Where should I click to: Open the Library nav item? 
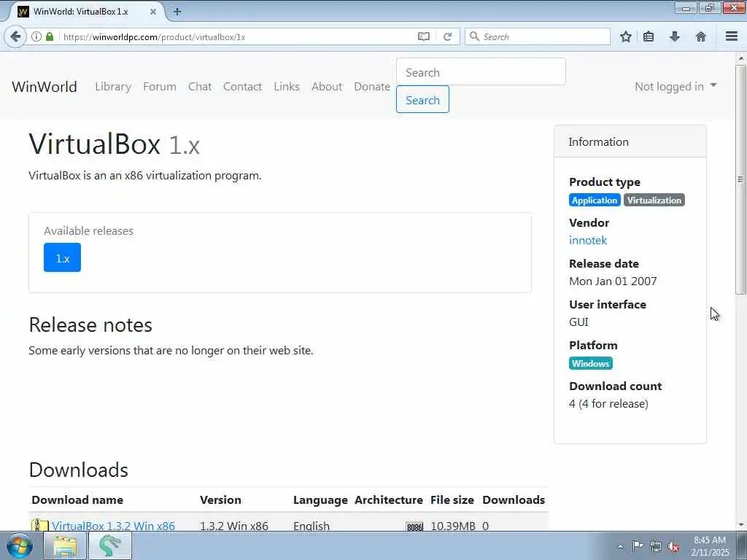[x=113, y=87]
